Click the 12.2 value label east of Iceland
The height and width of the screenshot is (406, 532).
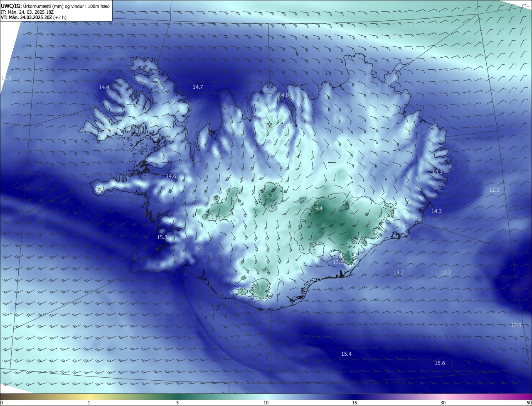point(494,190)
